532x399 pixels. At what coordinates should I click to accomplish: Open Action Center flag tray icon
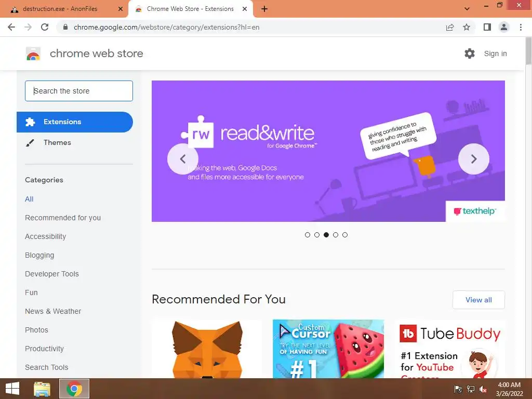tap(458, 389)
